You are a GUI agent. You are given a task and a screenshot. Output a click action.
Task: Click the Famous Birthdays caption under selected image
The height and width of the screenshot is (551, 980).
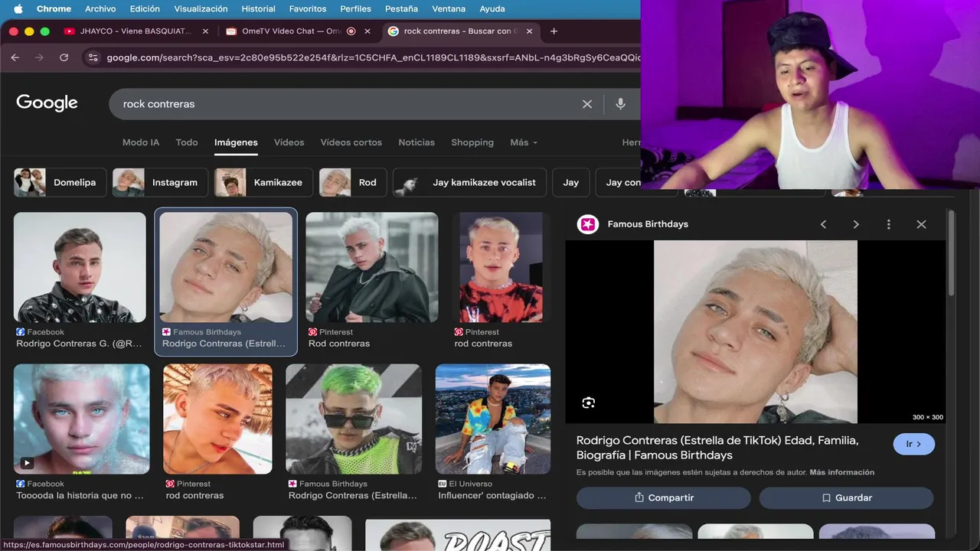pos(224,344)
